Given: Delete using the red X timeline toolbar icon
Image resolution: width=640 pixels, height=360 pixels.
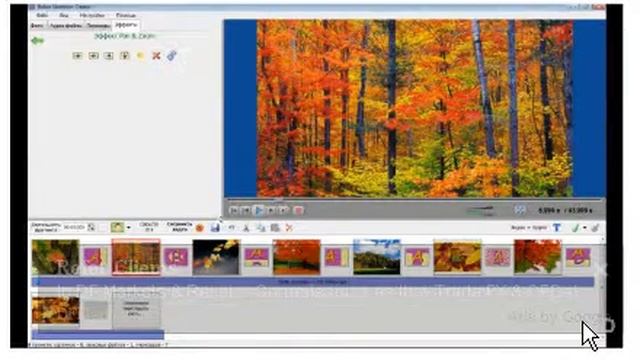Looking at the screenshot, I should 289,228.
